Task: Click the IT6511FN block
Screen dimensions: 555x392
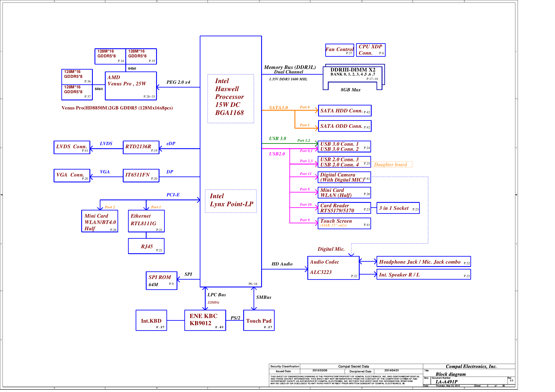Action: pyautogui.click(x=141, y=175)
